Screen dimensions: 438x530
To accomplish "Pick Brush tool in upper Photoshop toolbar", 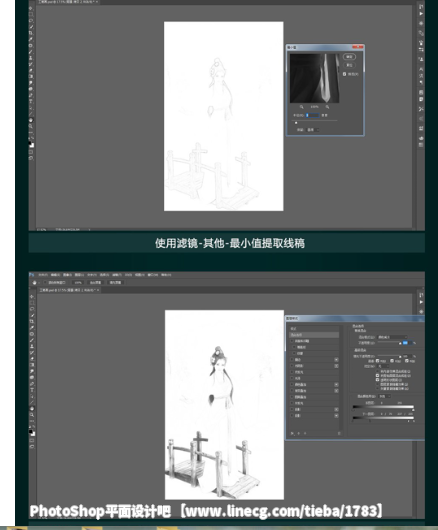I will click(31, 52).
